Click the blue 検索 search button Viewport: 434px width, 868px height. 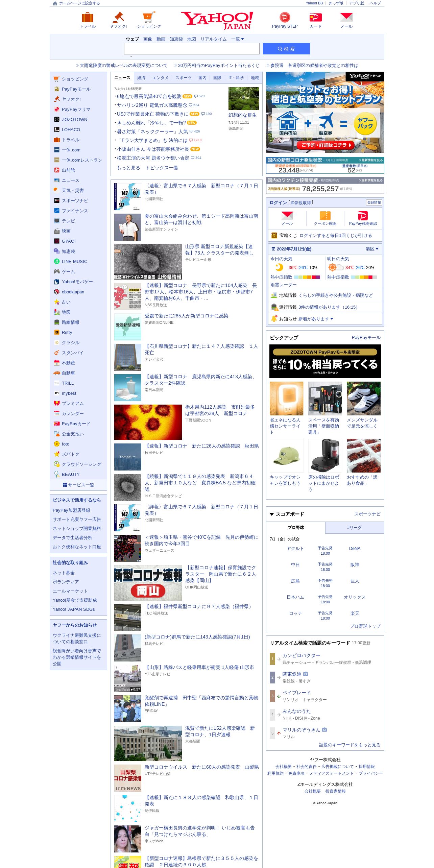pyautogui.click(x=286, y=49)
